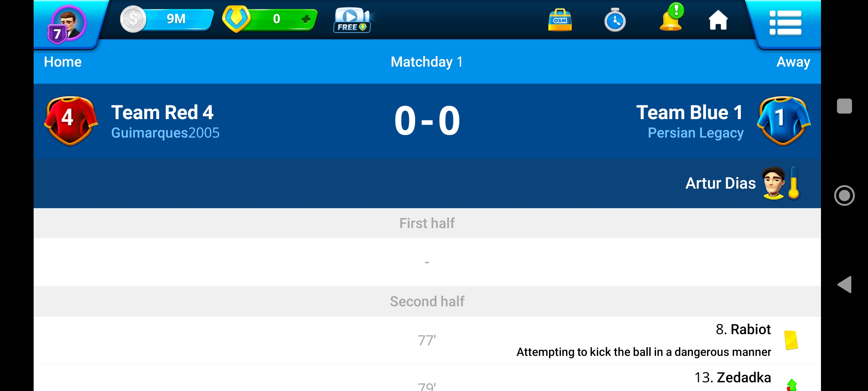
Task: Open manager Guimarques2005's profile
Action: pos(165,133)
